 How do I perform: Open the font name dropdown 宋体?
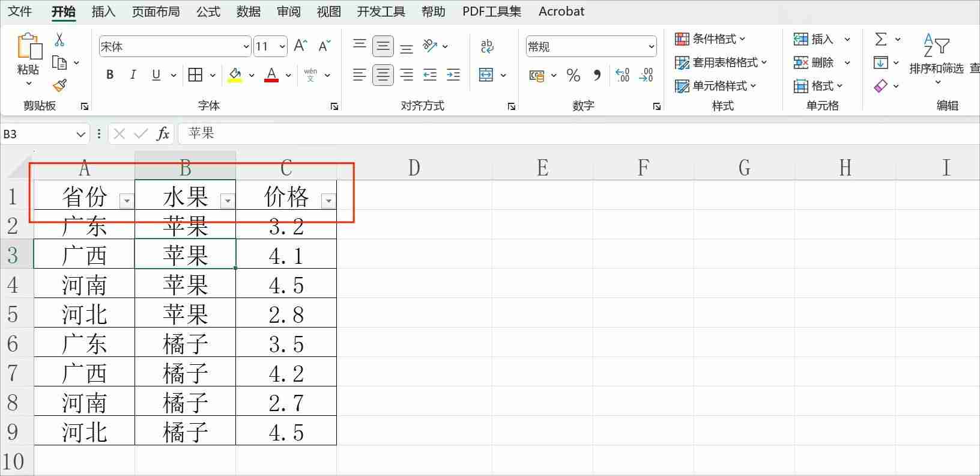(x=246, y=46)
